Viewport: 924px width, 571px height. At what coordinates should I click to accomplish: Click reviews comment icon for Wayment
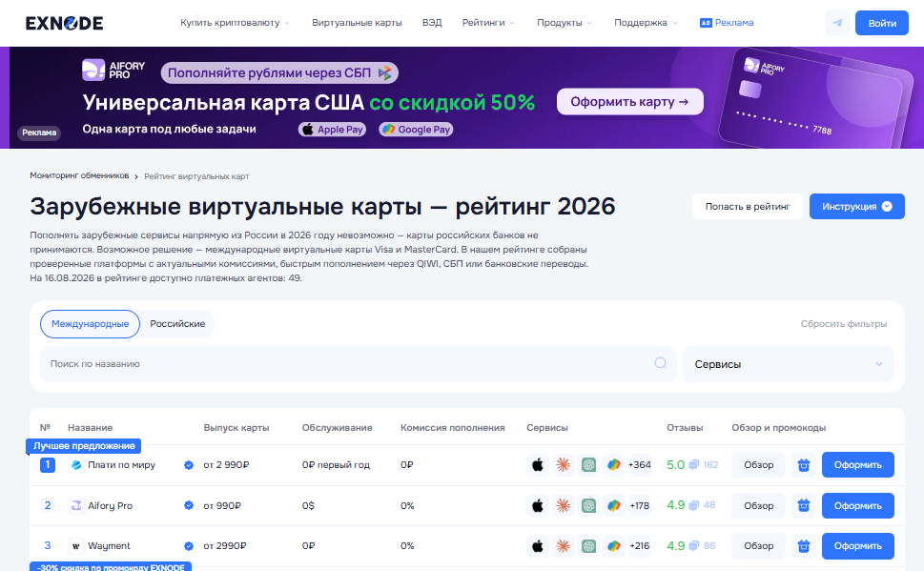pyautogui.click(x=694, y=546)
